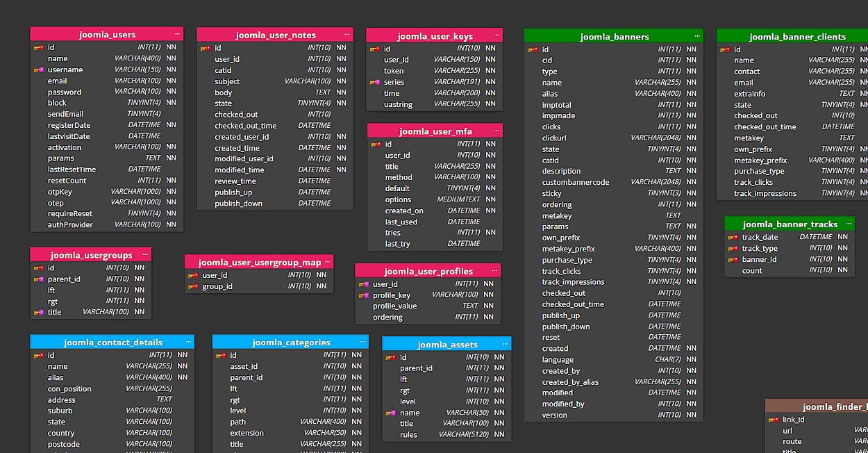Click the key icon beside link_id
Image resolution: width=868 pixels, height=453 pixels.
pyautogui.click(x=774, y=420)
